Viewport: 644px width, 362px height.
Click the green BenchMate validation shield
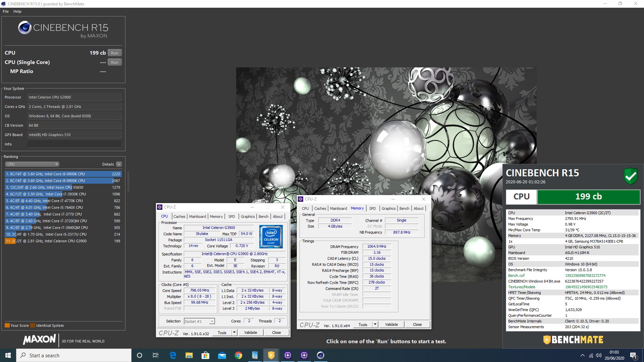pyautogui.click(x=631, y=176)
